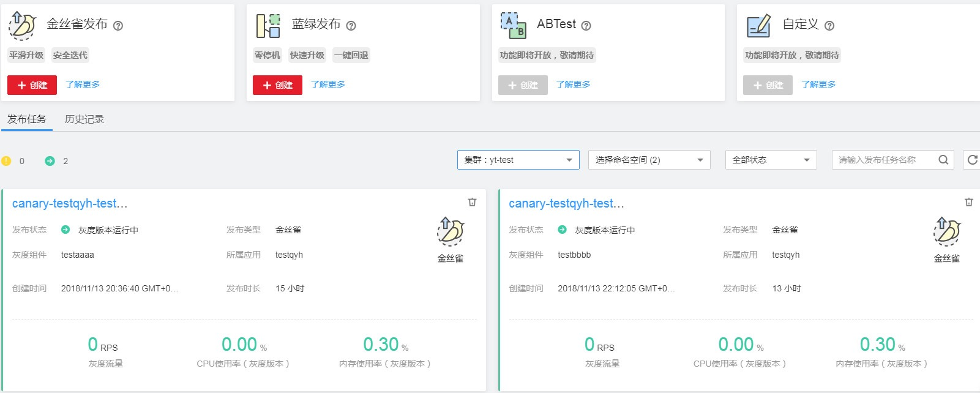Open 了解更多 link for 自定义
Screen dimensions: 980x393
point(818,84)
